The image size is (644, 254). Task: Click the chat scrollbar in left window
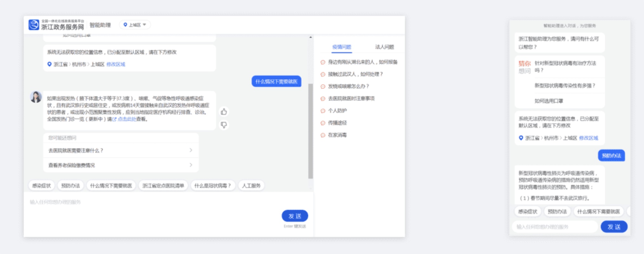[310, 131]
